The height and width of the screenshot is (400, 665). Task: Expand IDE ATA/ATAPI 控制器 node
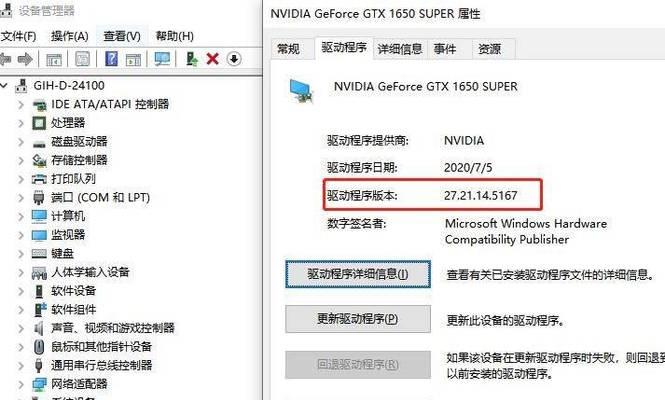[x=21, y=104]
